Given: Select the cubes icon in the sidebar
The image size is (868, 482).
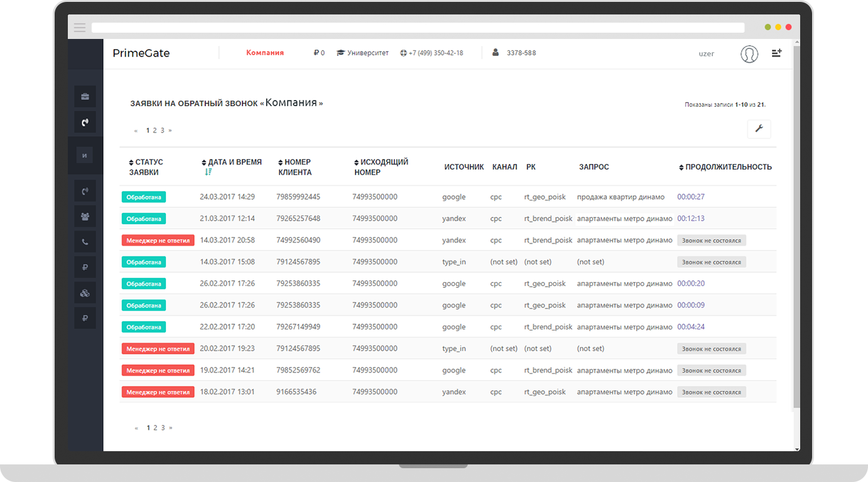Looking at the screenshot, I should [85, 293].
